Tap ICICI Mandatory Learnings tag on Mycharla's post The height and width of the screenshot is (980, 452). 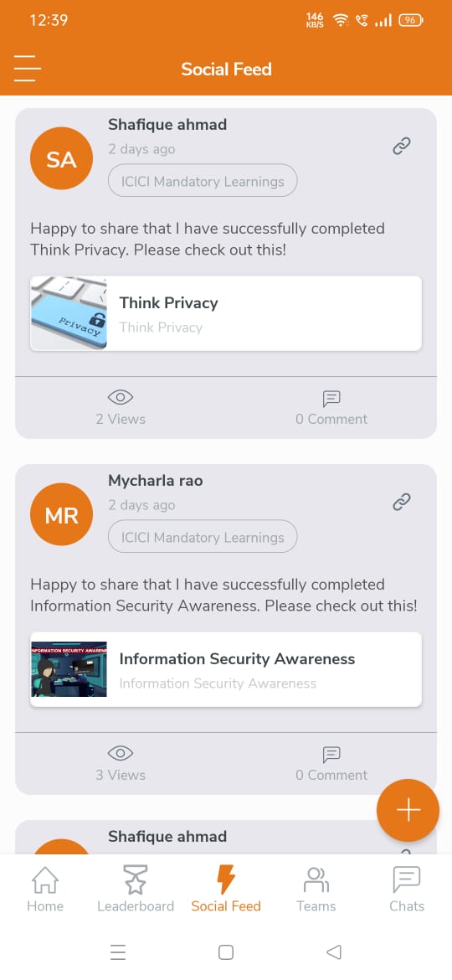(203, 538)
